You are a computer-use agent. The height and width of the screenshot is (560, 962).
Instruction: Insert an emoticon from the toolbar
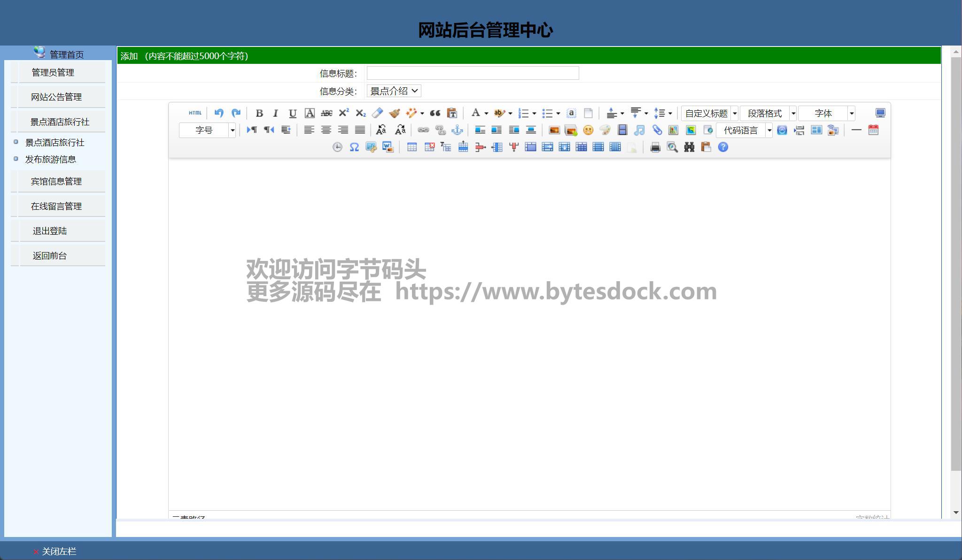588,130
